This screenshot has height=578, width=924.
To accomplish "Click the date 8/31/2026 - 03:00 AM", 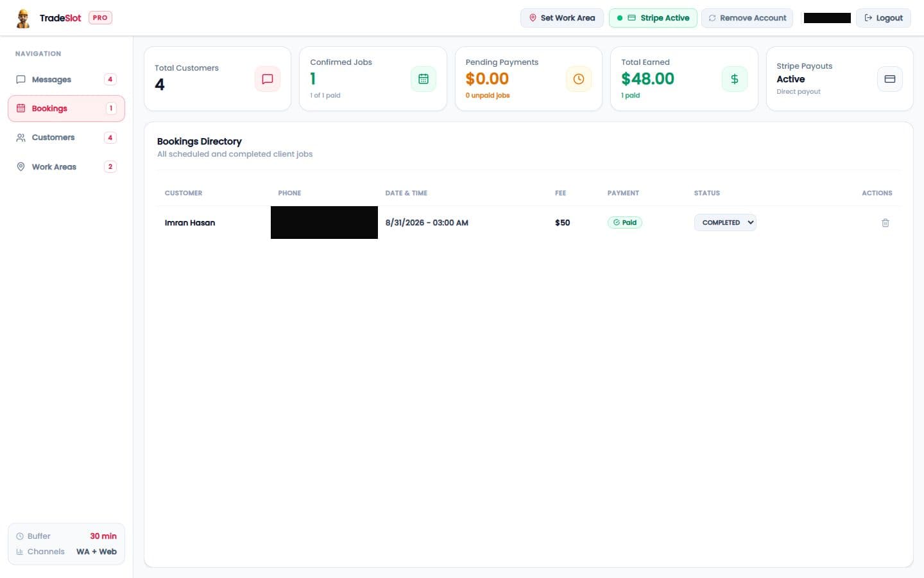I will pos(427,223).
